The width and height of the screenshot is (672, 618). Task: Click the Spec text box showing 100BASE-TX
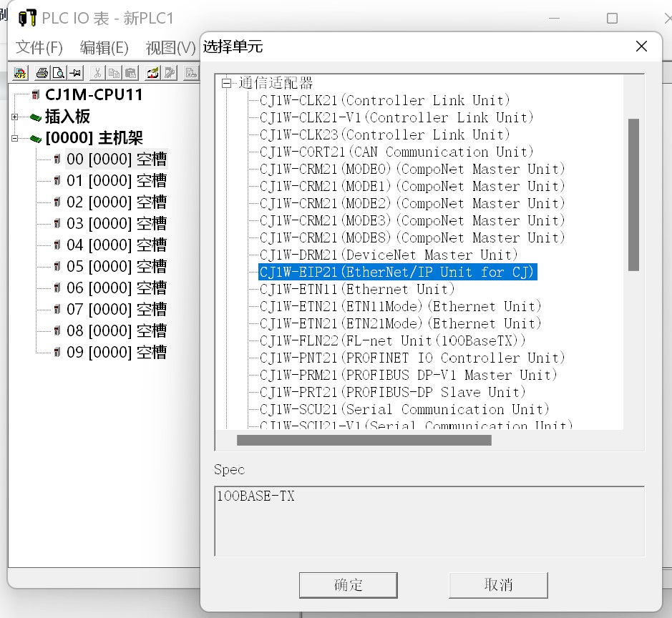[429, 521]
